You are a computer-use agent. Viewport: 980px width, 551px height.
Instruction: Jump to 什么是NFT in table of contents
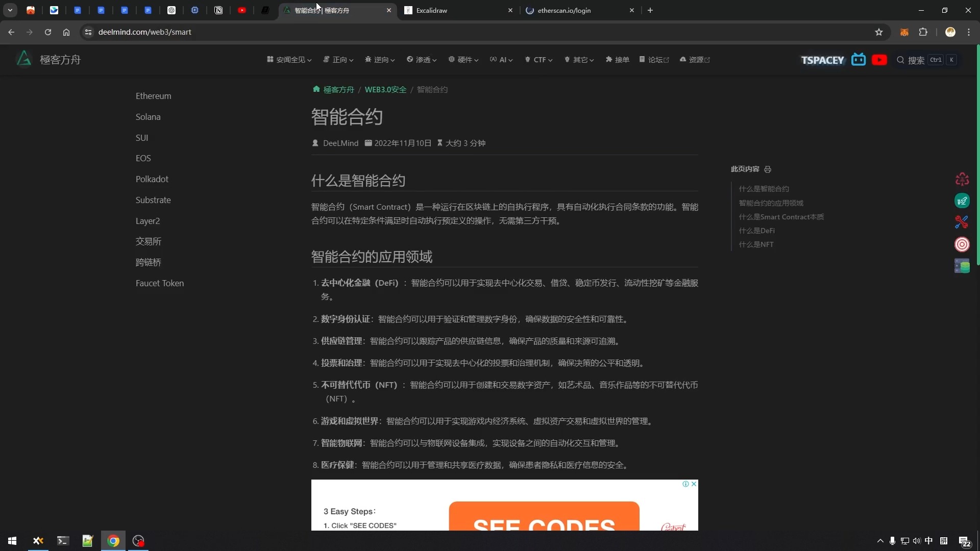[x=756, y=244]
